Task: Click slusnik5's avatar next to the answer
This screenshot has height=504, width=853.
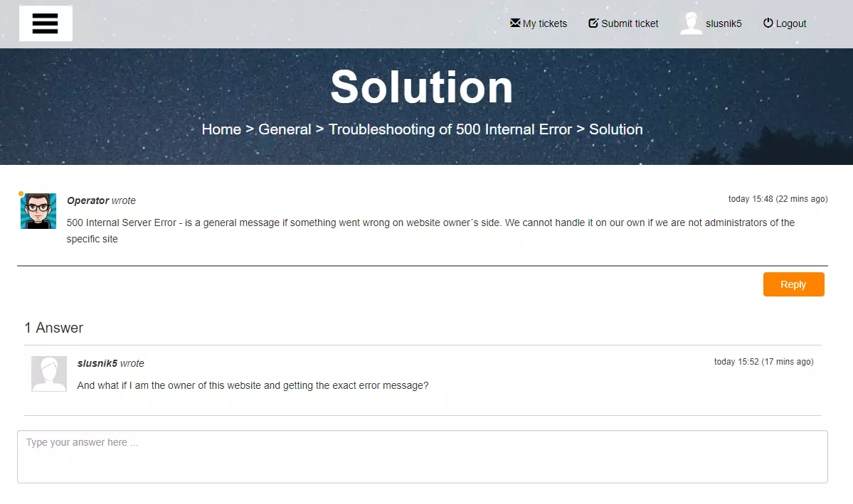Action: [48, 373]
